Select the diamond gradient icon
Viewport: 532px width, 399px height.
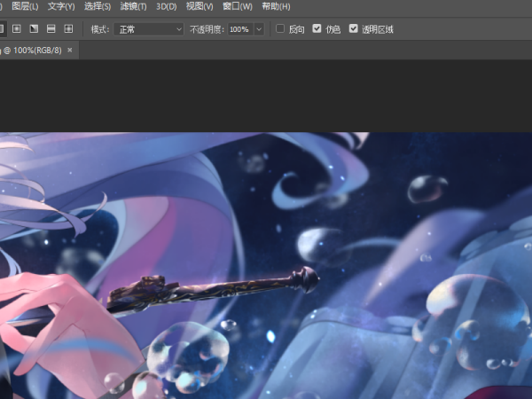(68, 29)
